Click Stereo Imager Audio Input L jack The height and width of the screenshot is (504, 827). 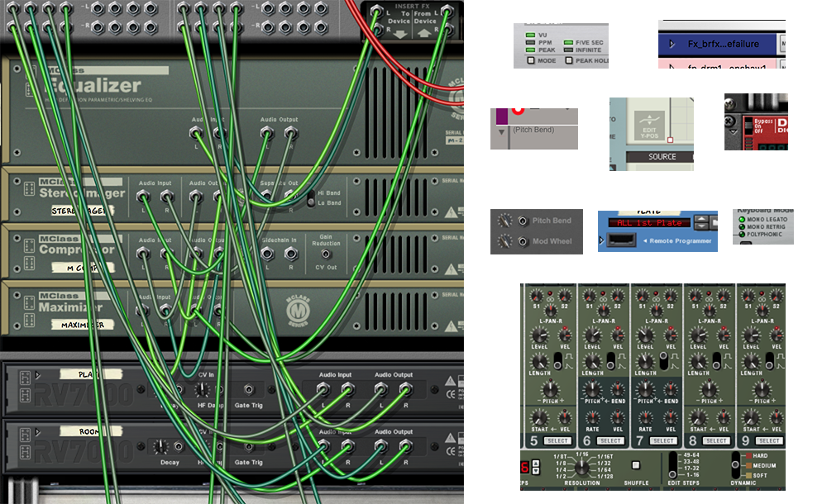coord(143,197)
